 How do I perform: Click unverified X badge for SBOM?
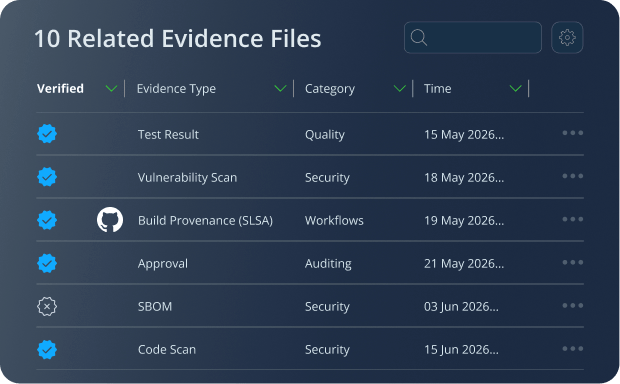47,306
